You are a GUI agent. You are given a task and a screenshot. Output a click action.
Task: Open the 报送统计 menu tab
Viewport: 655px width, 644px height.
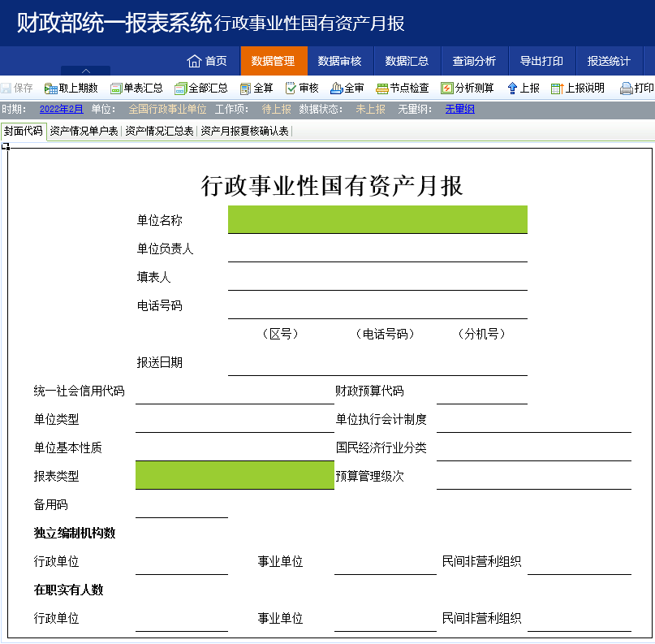coord(610,61)
